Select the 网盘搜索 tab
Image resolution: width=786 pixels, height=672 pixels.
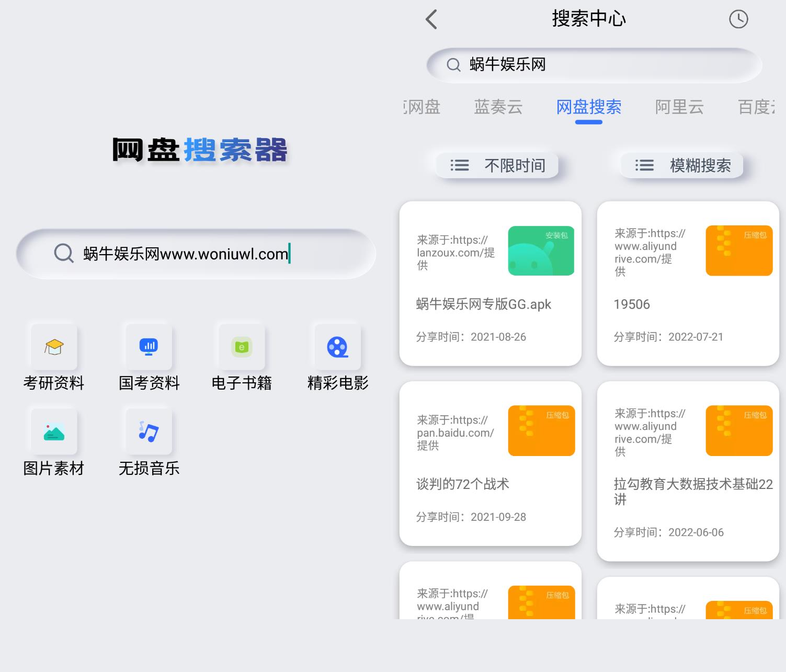coord(589,107)
